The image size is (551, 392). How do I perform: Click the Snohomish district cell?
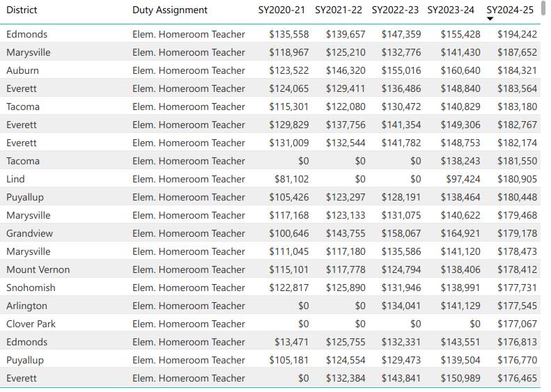pyautogui.click(x=31, y=288)
